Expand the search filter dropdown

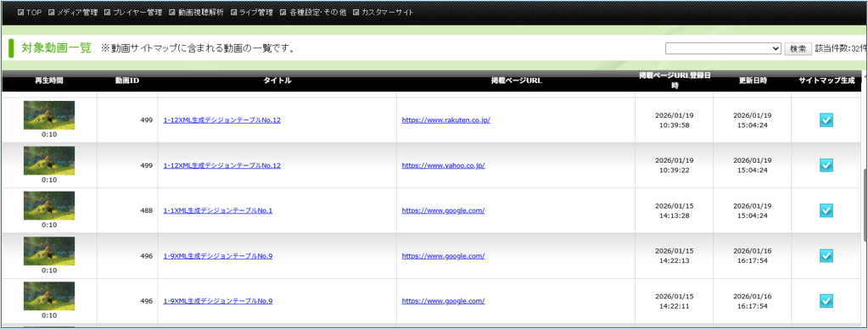(x=723, y=48)
